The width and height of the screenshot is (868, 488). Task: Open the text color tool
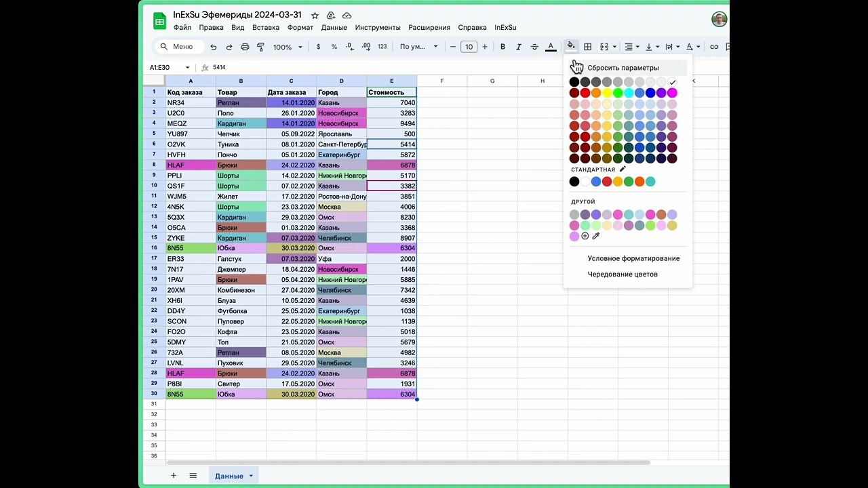pyautogui.click(x=551, y=47)
